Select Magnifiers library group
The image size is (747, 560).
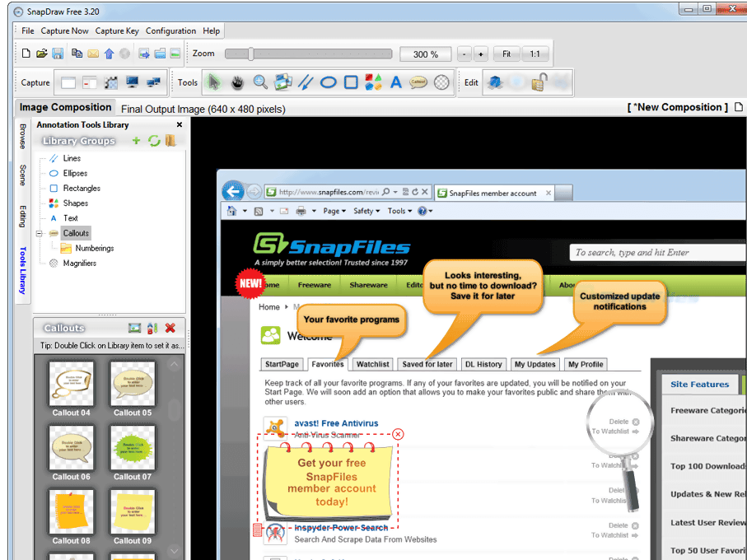pyautogui.click(x=80, y=264)
